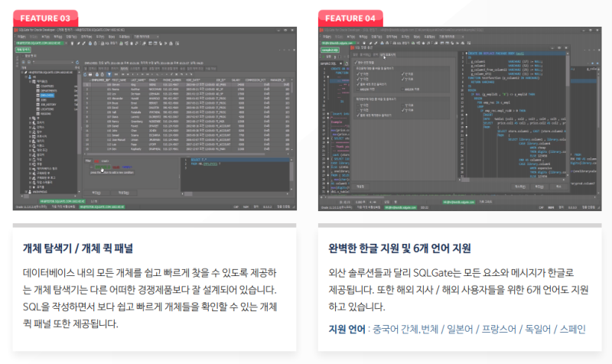Collapse the connection root node in FEATURE 03 tree
The image size is (612, 364).
click(x=22, y=72)
